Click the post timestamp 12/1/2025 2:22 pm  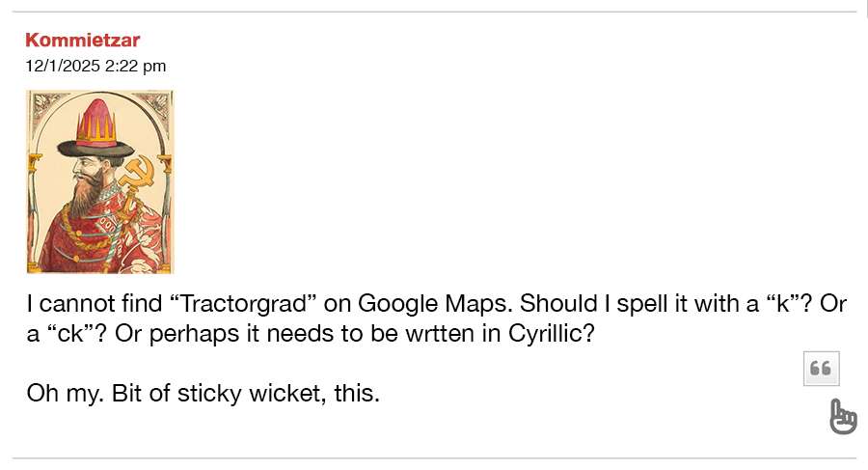coord(95,66)
